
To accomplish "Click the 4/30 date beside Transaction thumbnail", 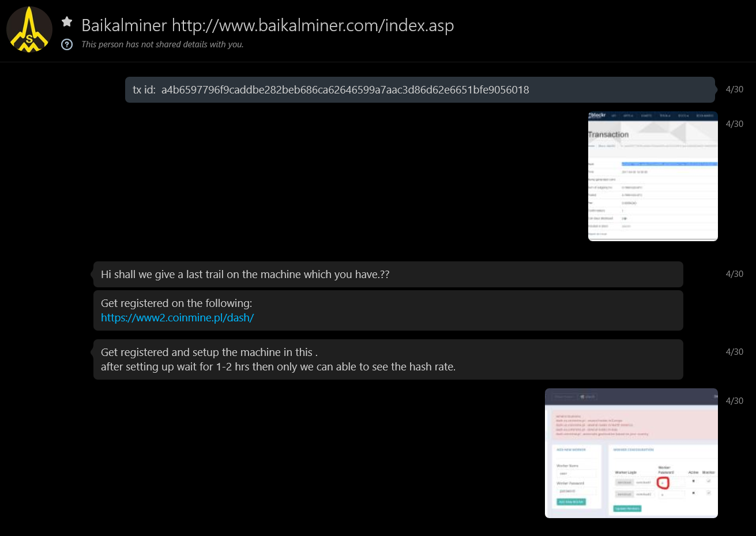I will coord(734,124).
